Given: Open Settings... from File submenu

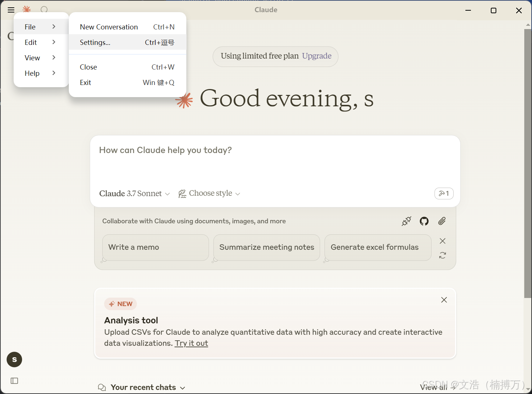Looking at the screenshot, I should point(127,42).
